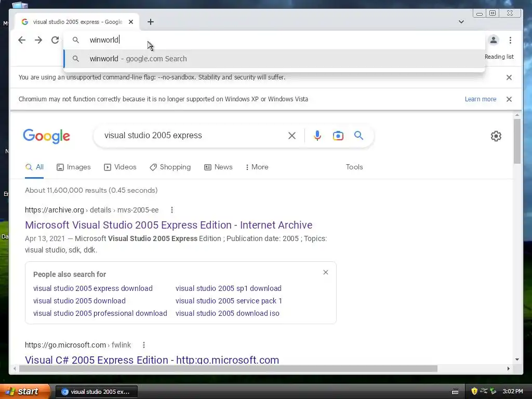Open the Chromium three-dot menu
The image size is (532, 399).
pos(510,40)
